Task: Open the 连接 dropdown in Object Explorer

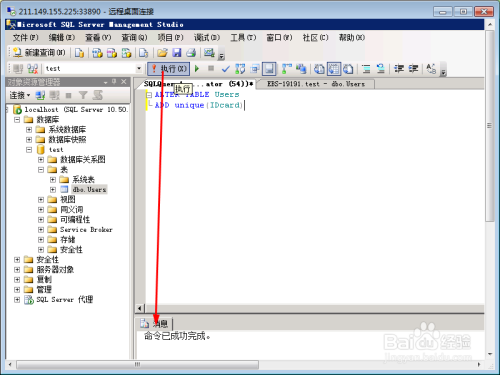Action: [20, 96]
